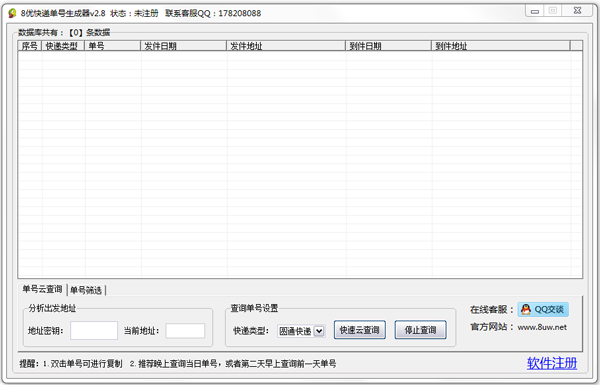The height and width of the screenshot is (385, 600).
Task: Visit the www.8uw.net website link
Action: pyautogui.click(x=542, y=327)
